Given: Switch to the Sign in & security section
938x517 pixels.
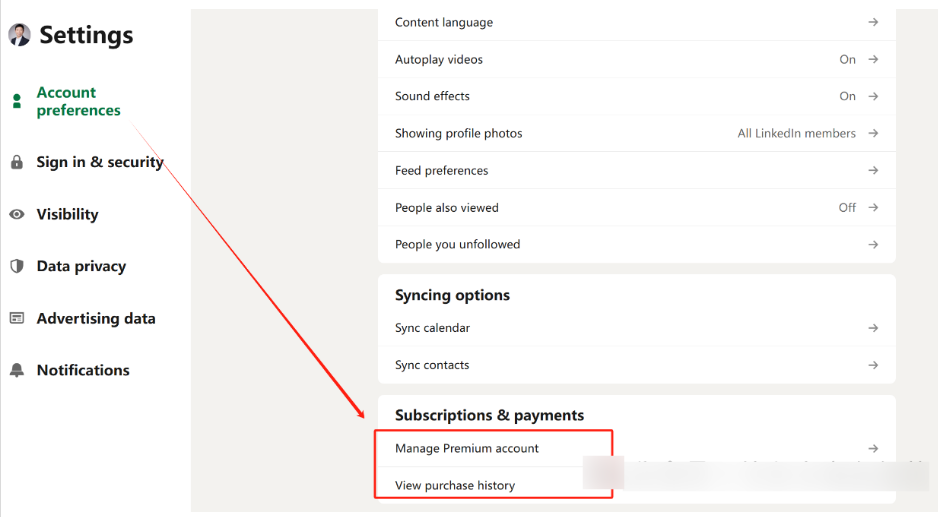Looking at the screenshot, I should (99, 162).
